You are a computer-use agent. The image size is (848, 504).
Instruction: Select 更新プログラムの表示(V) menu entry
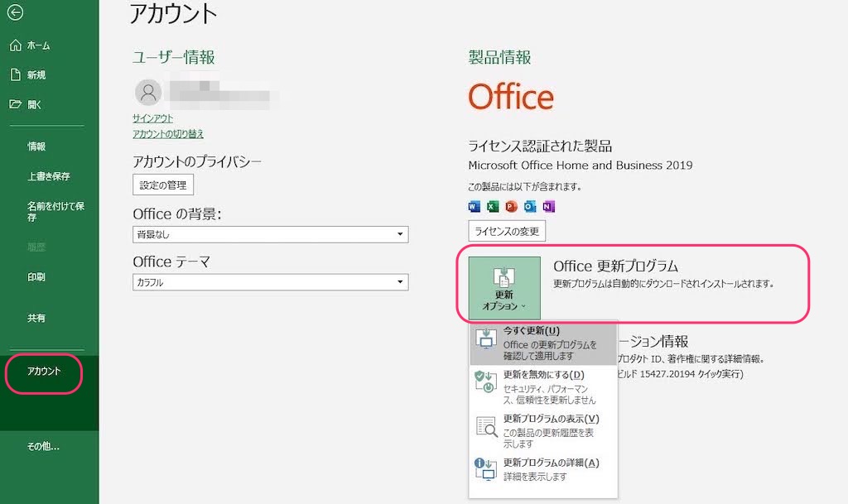point(543,430)
